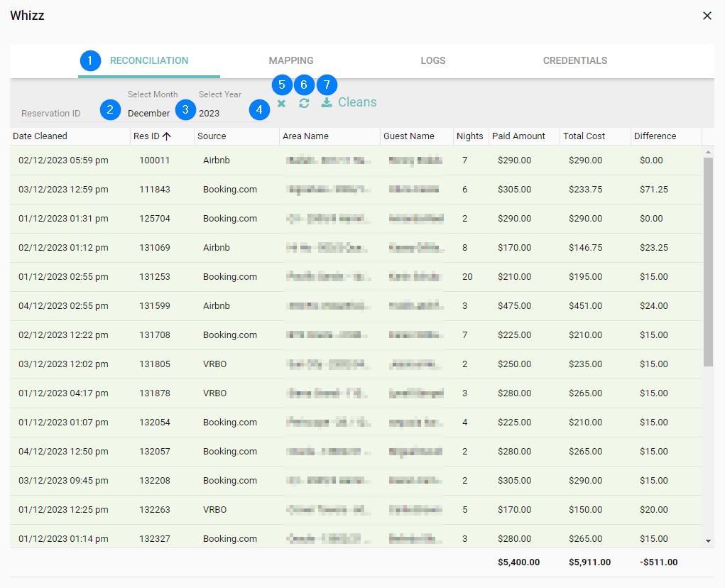Switch to the Mapping tab
This screenshot has width=725, height=588.
[291, 60]
